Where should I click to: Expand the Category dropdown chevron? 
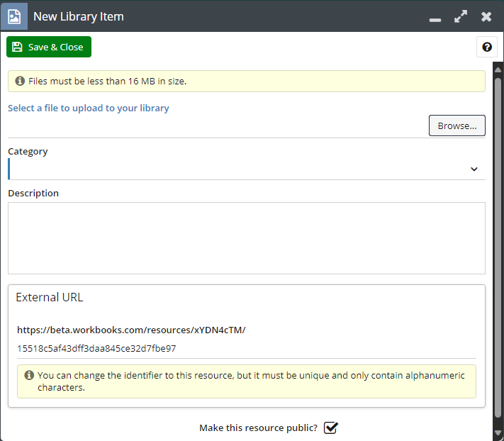click(474, 169)
